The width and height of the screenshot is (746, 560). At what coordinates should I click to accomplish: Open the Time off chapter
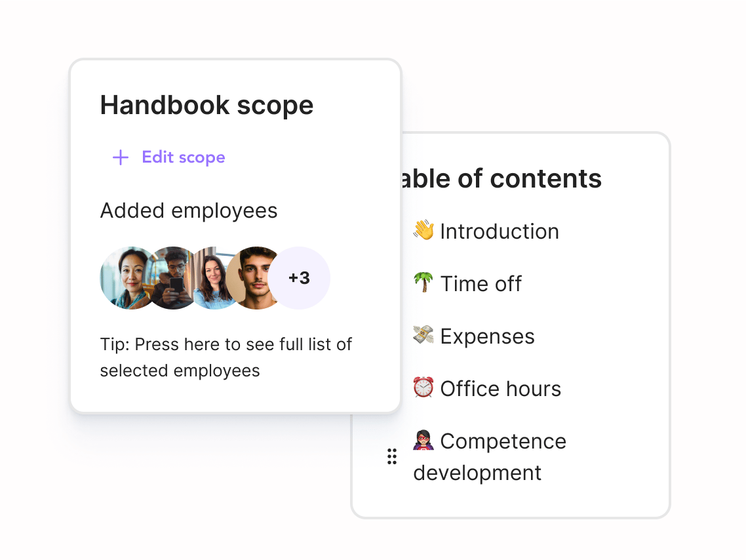point(481,283)
